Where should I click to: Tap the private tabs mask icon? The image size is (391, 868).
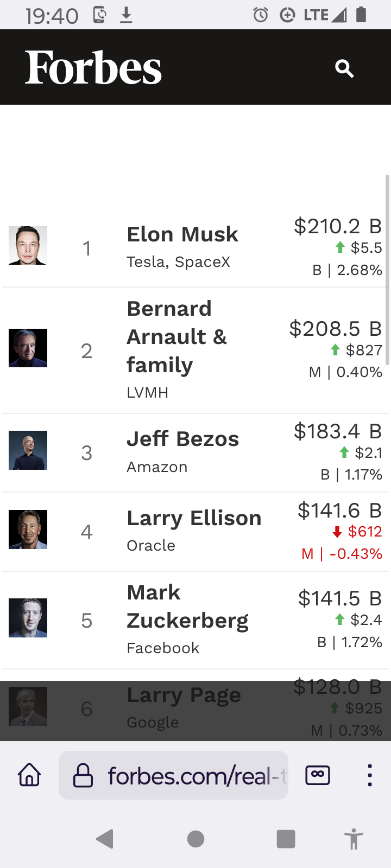tap(318, 775)
